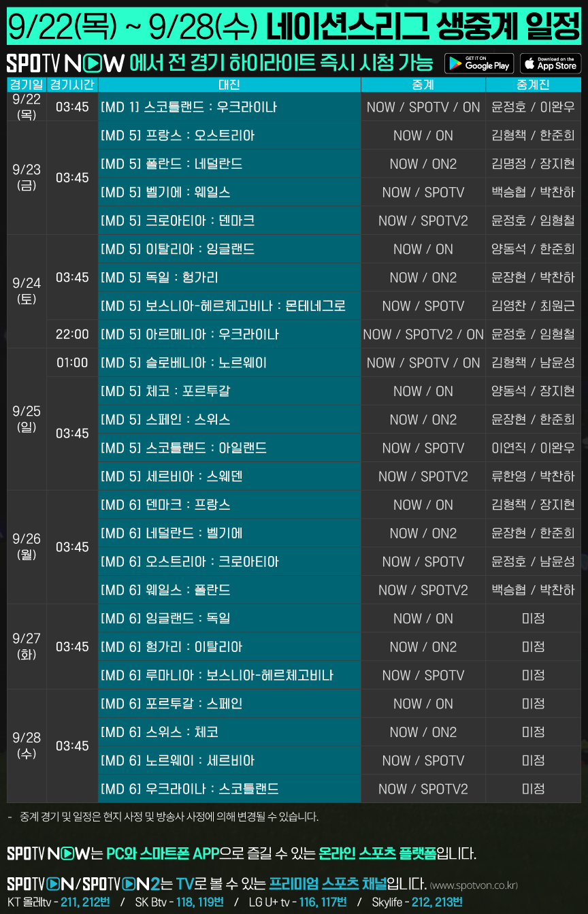The width and height of the screenshot is (588, 914).
Task: Click the 9/28 (수) date cell
Action: 27,746
